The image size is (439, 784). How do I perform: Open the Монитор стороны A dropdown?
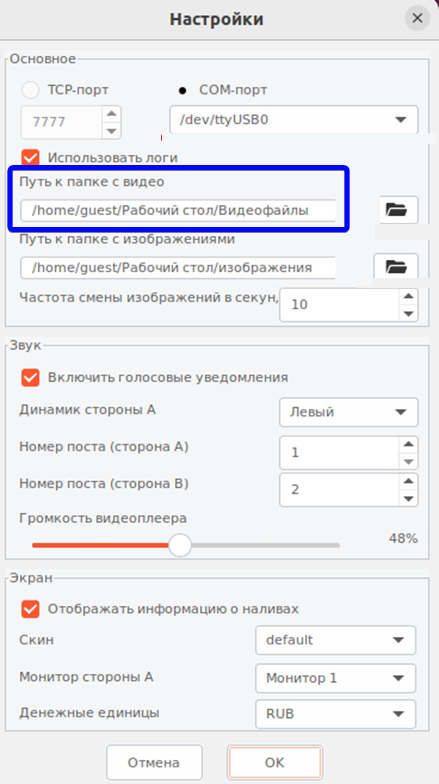336,678
